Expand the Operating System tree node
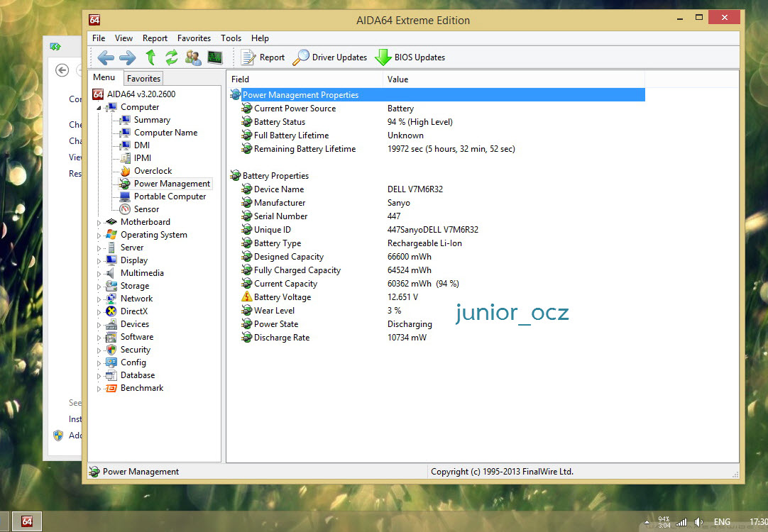The width and height of the screenshot is (768, 532). (x=99, y=235)
